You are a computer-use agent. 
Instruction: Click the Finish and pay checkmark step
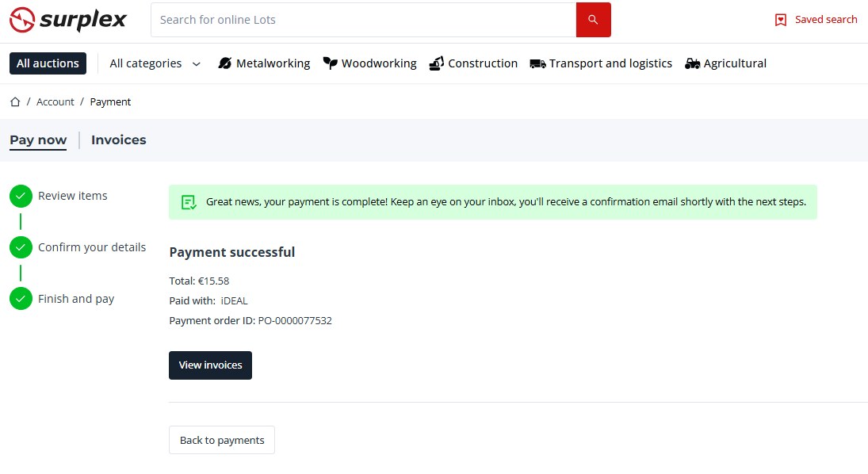point(21,299)
